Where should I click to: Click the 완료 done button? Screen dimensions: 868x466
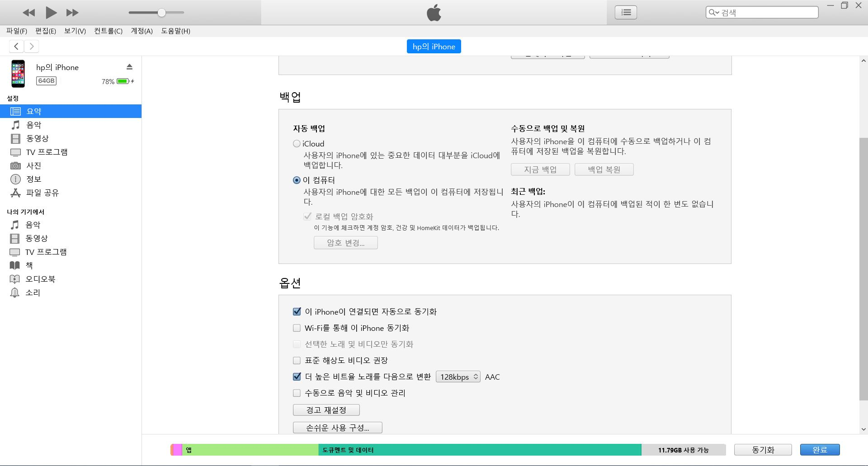click(x=820, y=450)
